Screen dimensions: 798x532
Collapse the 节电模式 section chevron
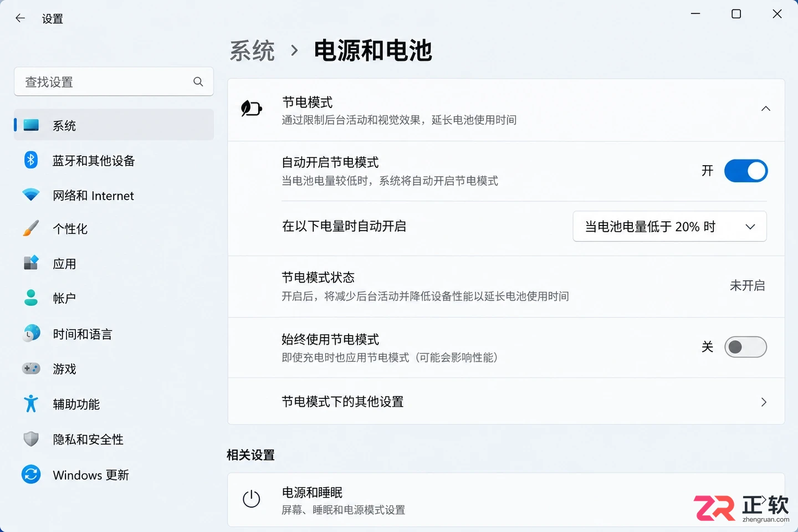(x=766, y=109)
